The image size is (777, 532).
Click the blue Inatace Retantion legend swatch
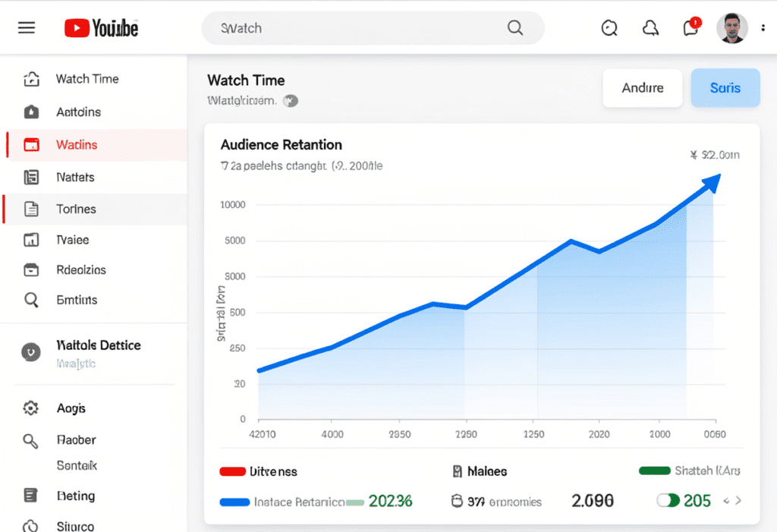[234, 502]
